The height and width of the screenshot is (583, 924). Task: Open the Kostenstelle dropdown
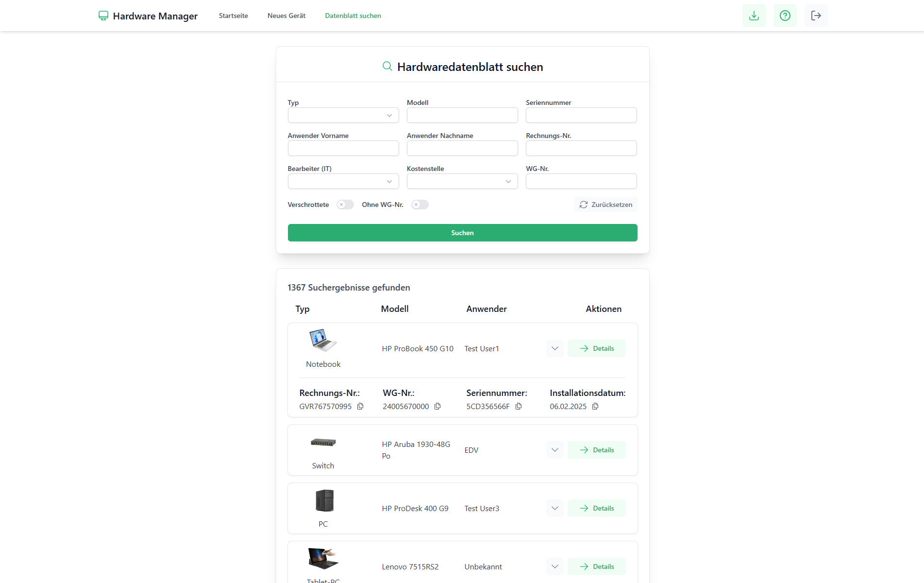462,181
